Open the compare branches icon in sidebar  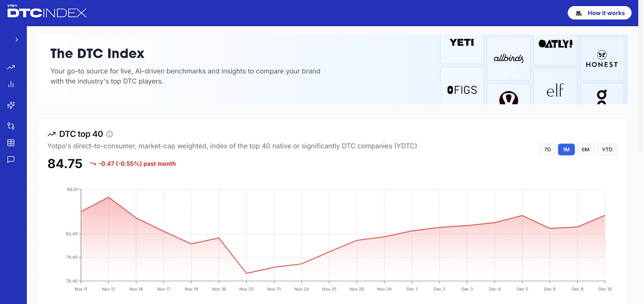(11, 126)
